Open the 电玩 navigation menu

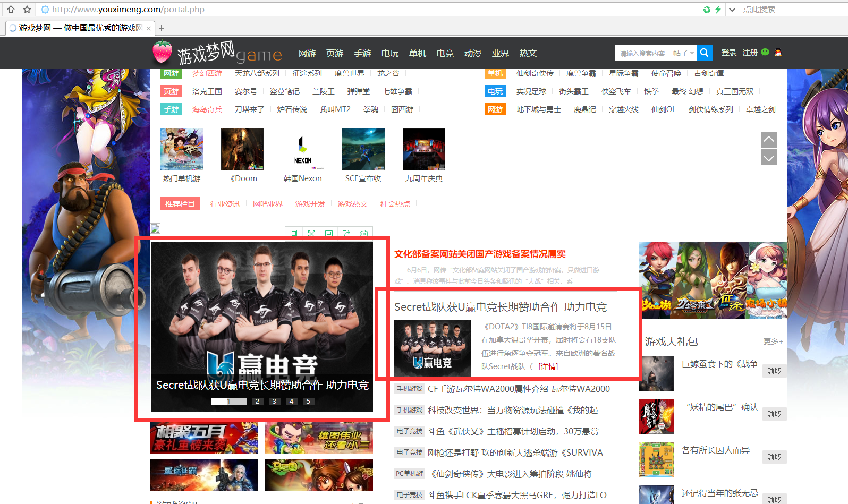389,53
